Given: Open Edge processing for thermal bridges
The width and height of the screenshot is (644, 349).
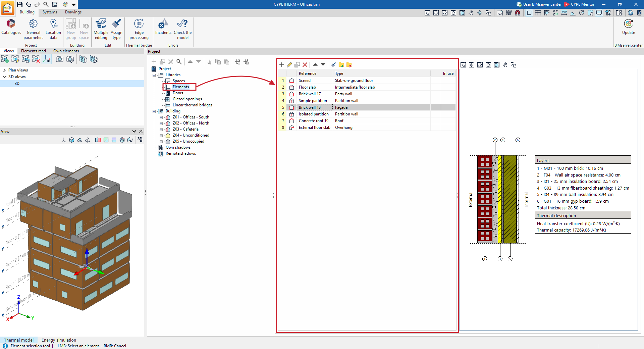Looking at the screenshot, I should 139,29.
